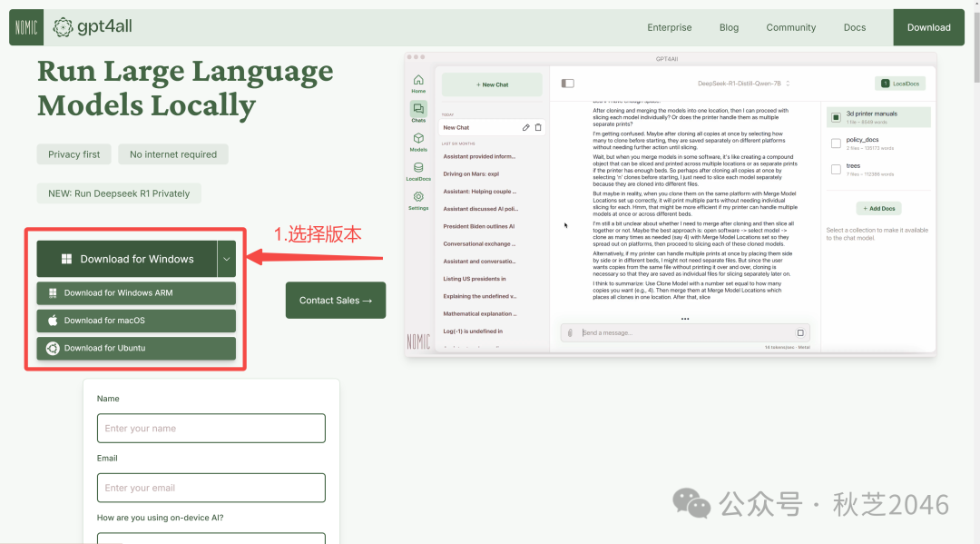Open Models in GPT4All sidebar
Screen dimensions: 980x544
418,142
